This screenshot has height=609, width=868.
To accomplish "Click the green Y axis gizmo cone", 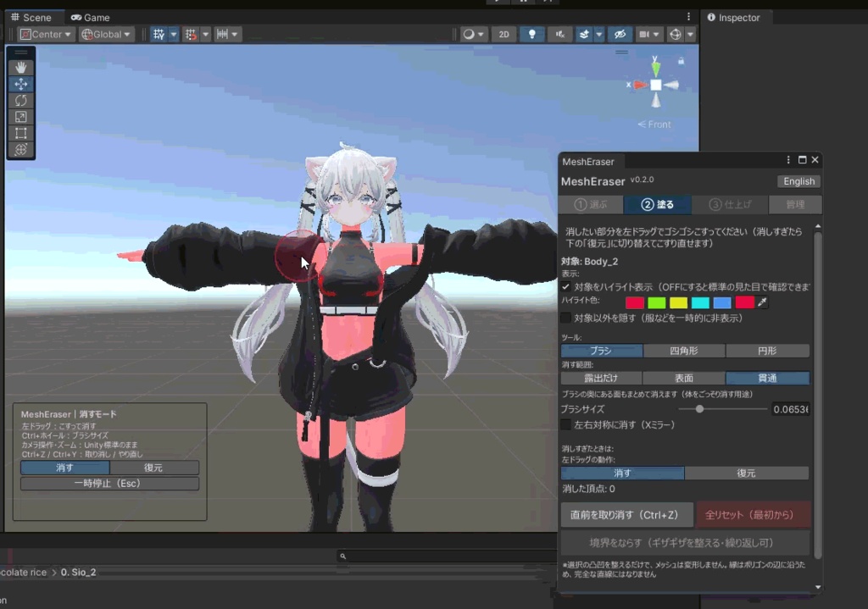I will (x=655, y=68).
